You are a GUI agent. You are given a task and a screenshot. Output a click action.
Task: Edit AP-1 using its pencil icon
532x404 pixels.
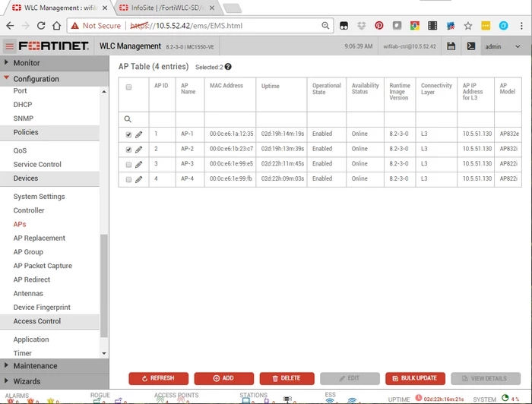click(139, 134)
